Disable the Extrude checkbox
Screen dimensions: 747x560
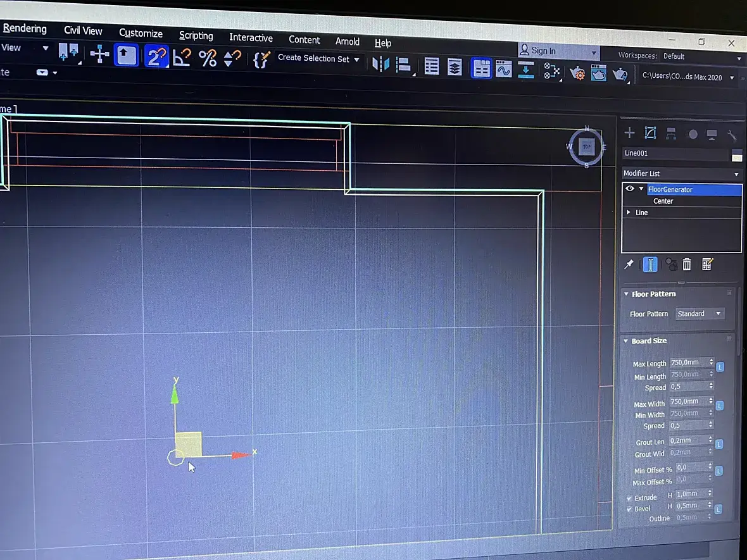(x=629, y=498)
